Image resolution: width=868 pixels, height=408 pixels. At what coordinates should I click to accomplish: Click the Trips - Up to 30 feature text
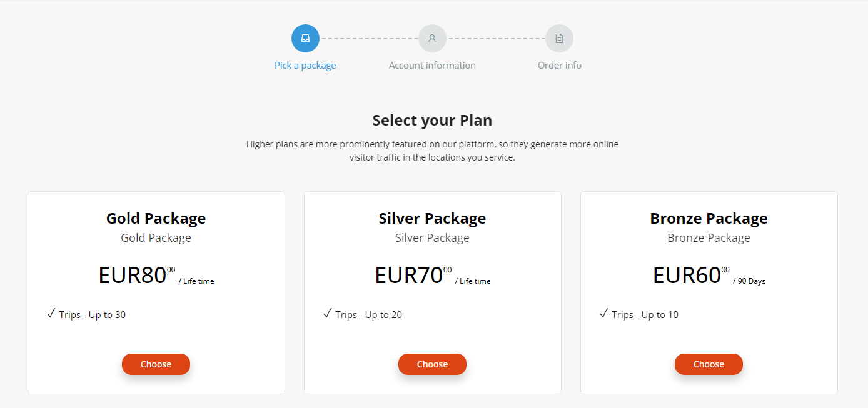pos(93,315)
